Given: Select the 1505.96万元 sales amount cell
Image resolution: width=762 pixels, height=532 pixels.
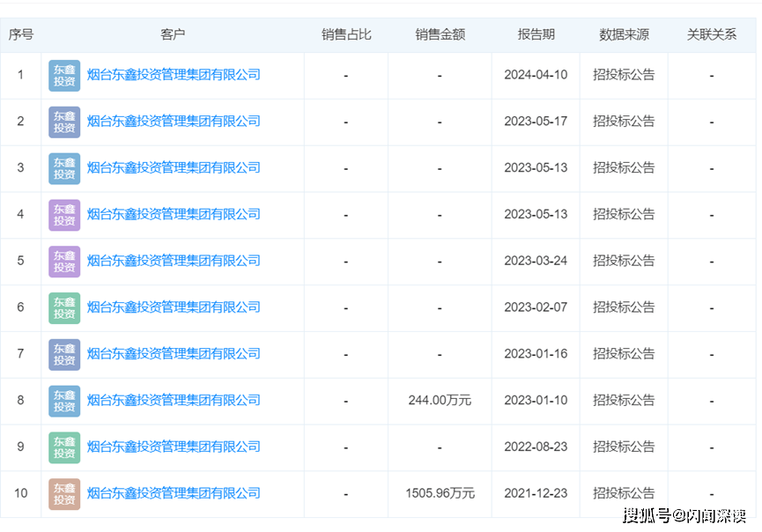Looking at the screenshot, I should 440,493.
